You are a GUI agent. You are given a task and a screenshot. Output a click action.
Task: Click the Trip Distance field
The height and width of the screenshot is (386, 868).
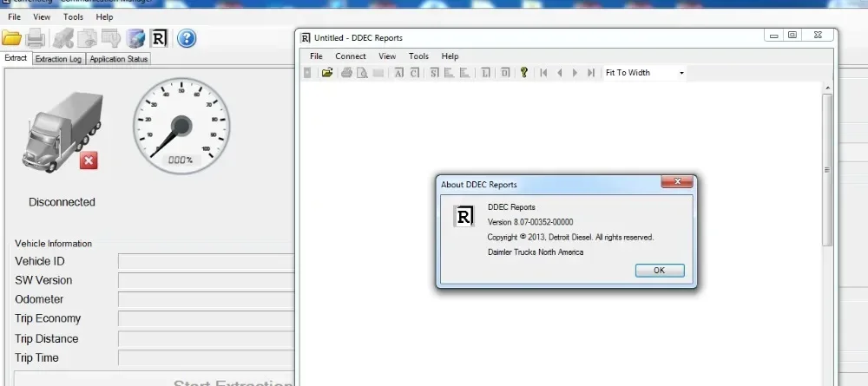206,338
